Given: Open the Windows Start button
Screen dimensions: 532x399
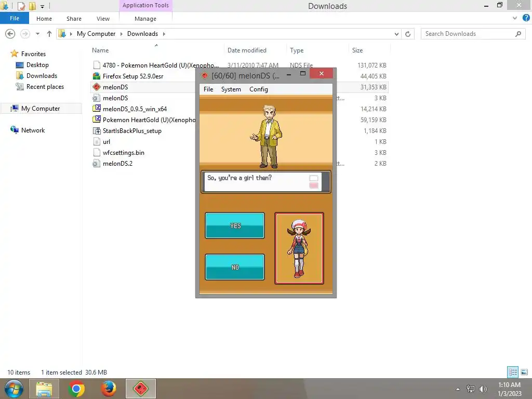Looking at the screenshot, I should point(14,389).
